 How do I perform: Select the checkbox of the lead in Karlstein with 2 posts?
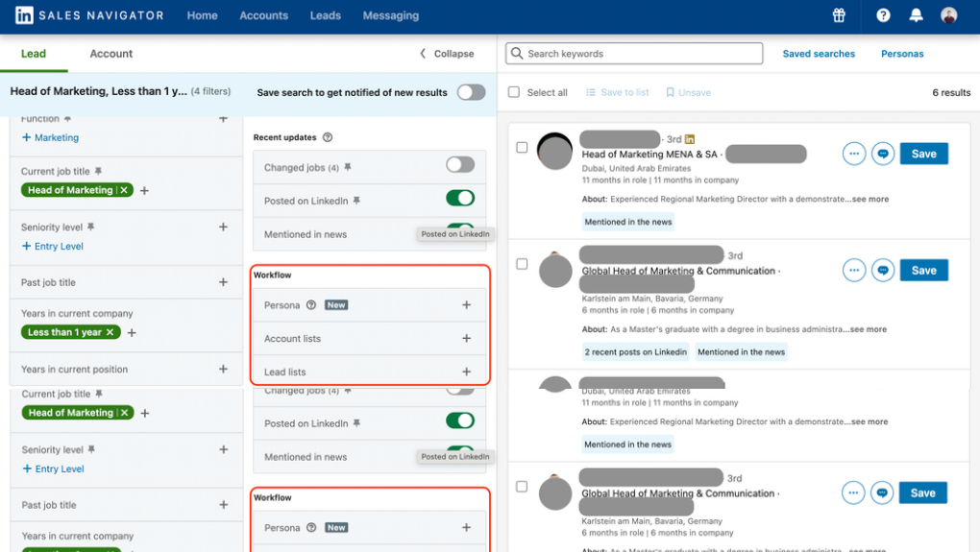[x=522, y=264]
